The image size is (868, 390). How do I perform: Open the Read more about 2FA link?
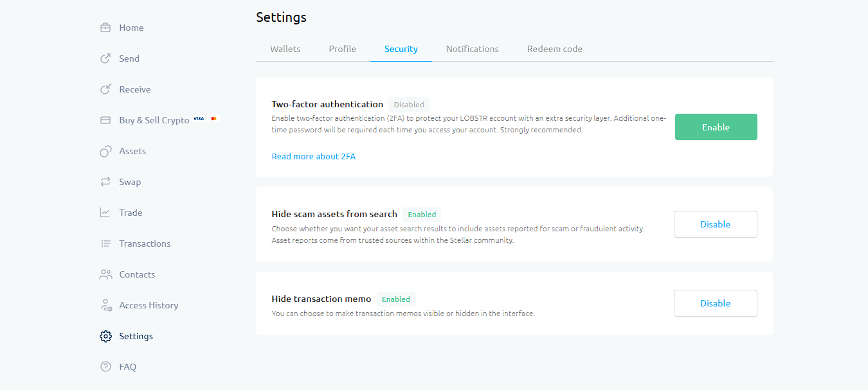point(313,156)
